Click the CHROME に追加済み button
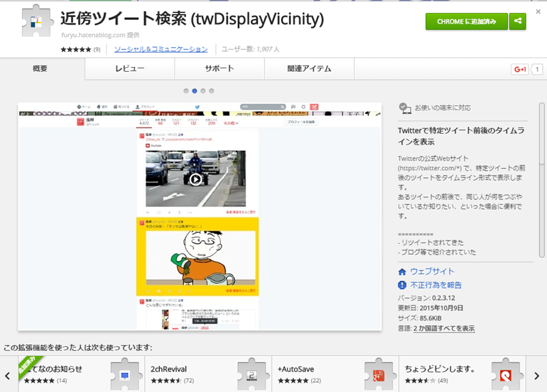The image size is (547, 392). [466, 21]
